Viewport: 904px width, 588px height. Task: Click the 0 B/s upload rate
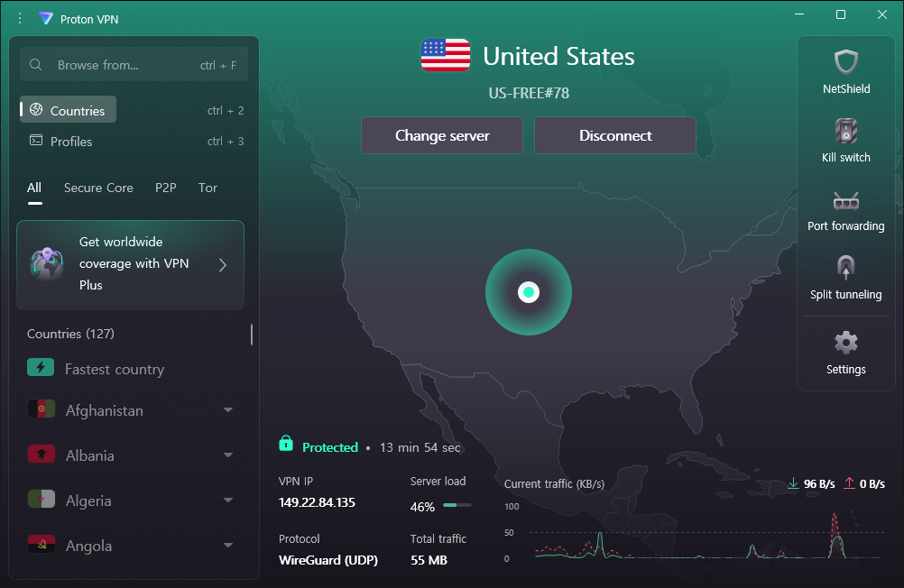[x=872, y=483]
